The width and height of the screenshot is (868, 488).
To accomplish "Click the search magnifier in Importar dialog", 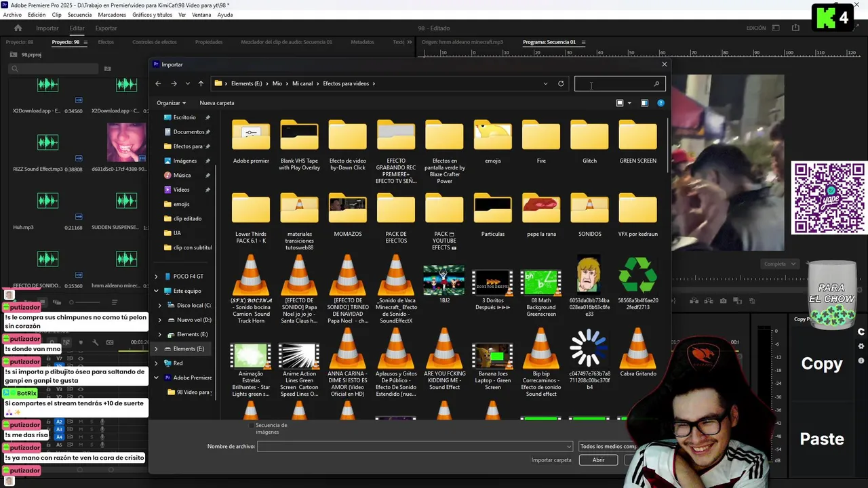I will coord(656,84).
